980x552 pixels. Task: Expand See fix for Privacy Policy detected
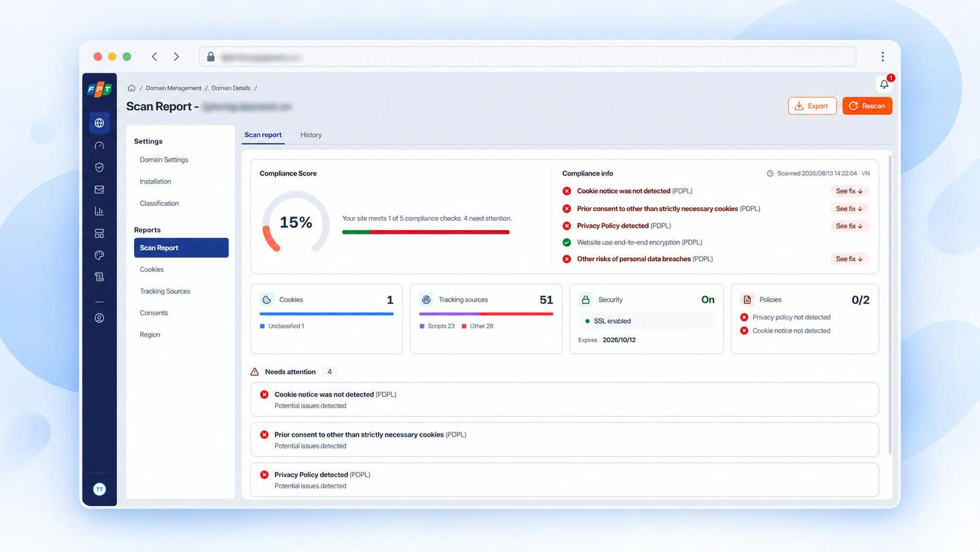[849, 226]
